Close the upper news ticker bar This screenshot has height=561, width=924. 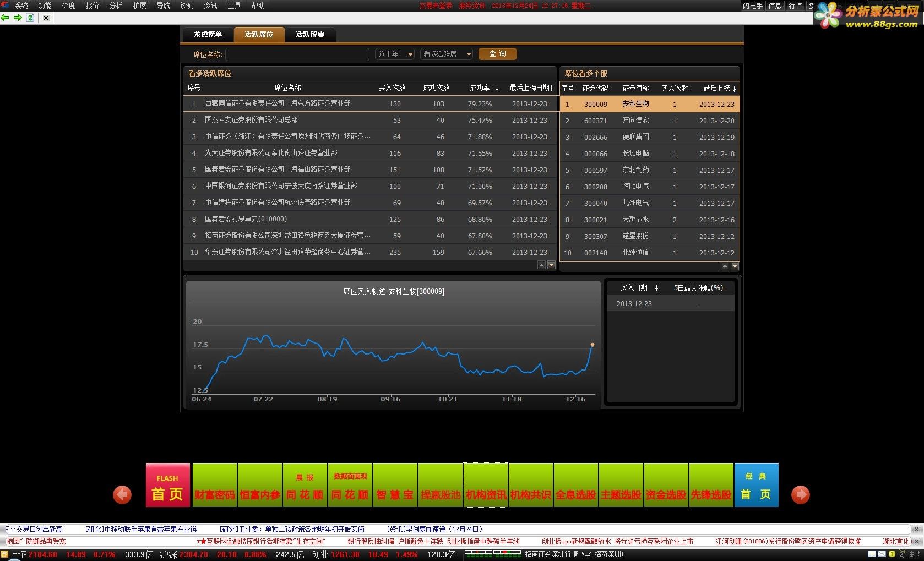pos(916,530)
